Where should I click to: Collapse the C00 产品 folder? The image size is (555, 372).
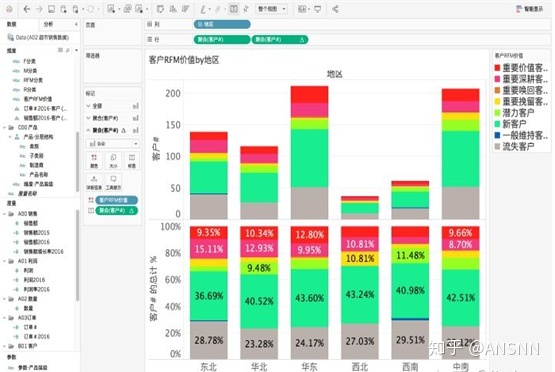pos(5,127)
